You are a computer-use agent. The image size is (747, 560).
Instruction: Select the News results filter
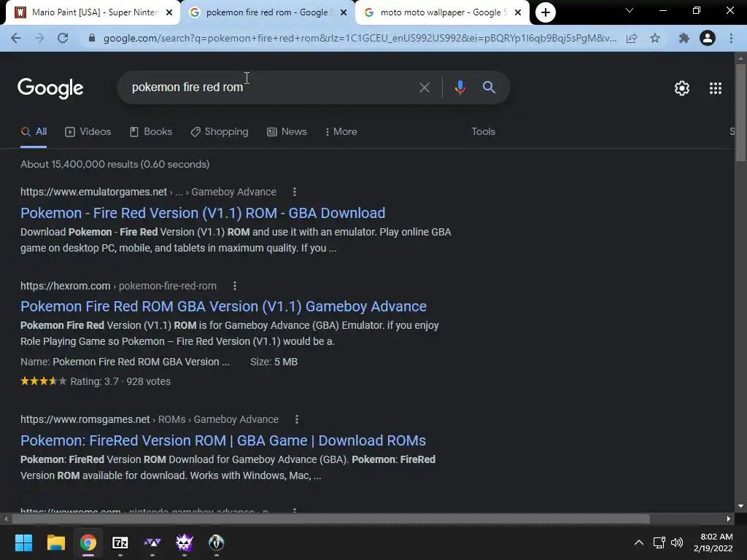coord(287,131)
